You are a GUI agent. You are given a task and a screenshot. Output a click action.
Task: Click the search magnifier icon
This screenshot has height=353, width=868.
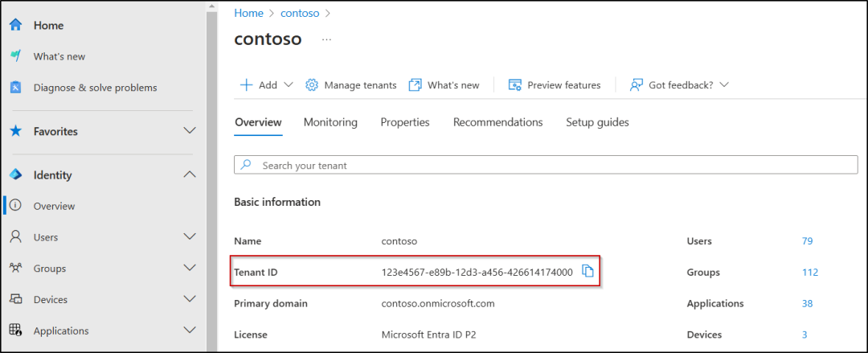tap(247, 165)
